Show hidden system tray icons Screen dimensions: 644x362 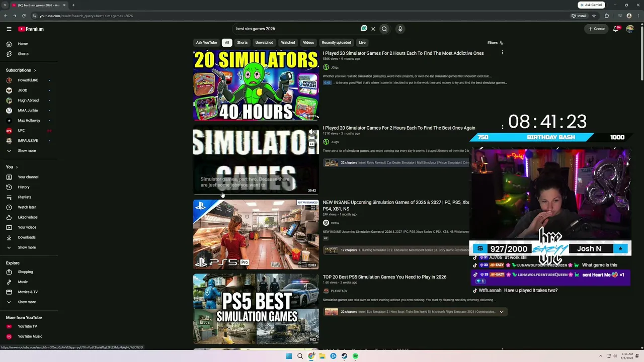click(x=601, y=356)
